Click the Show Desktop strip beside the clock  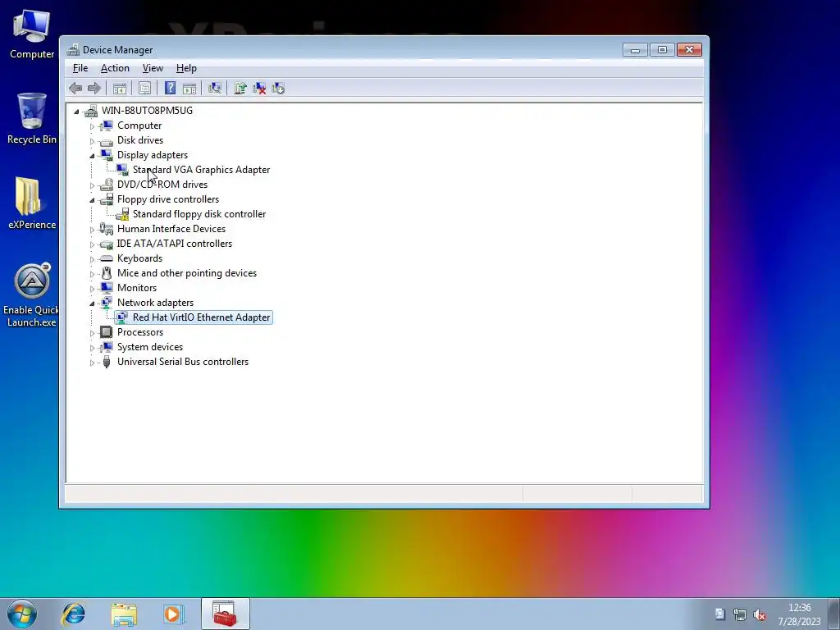[x=834, y=614]
